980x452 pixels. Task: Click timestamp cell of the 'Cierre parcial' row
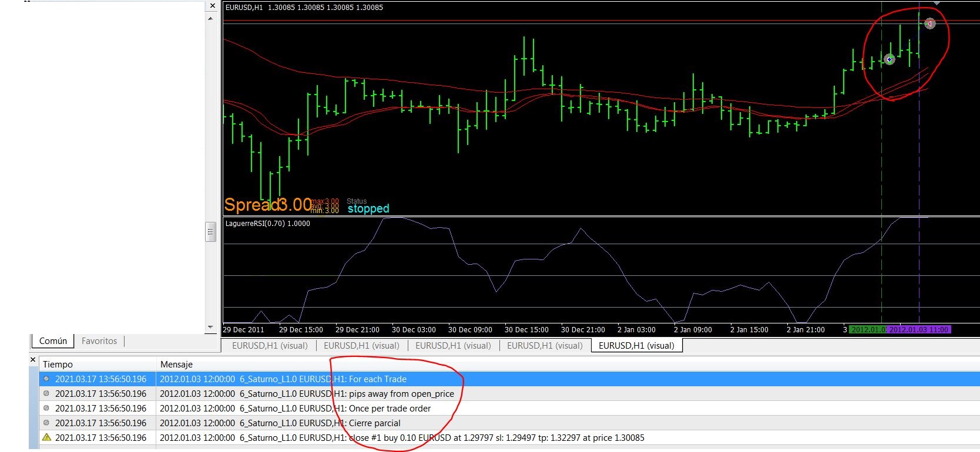pos(100,423)
